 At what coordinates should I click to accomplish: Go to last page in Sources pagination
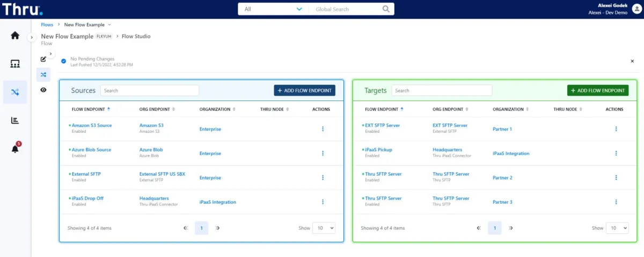(x=217, y=228)
